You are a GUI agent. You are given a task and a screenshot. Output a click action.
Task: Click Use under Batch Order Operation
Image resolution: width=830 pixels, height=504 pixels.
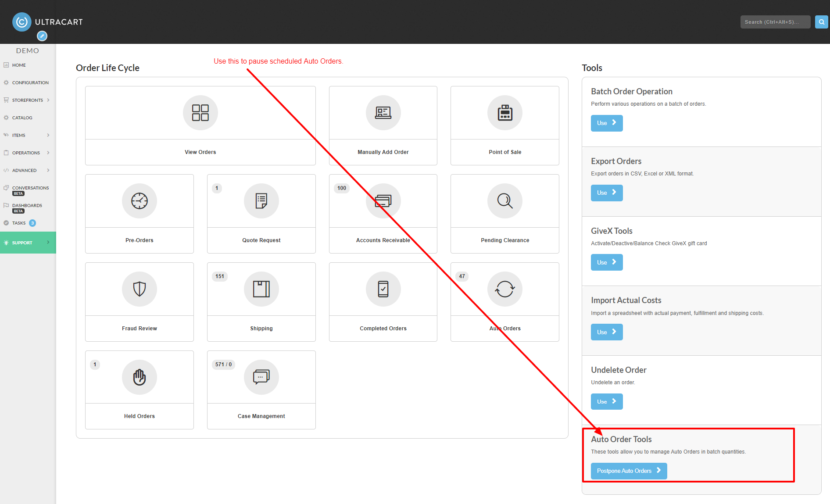pos(607,123)
